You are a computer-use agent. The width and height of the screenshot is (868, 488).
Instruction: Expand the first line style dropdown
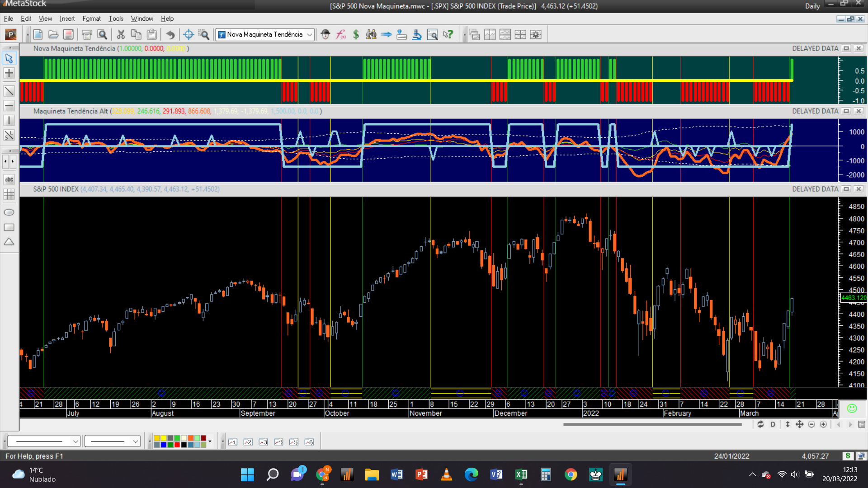click(75, 441)
